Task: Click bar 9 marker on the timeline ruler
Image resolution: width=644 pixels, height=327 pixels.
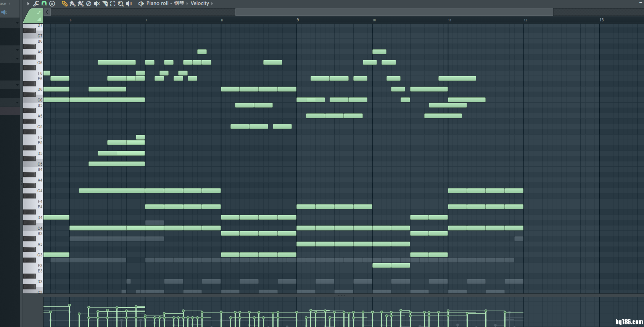Action: [298, 20]
